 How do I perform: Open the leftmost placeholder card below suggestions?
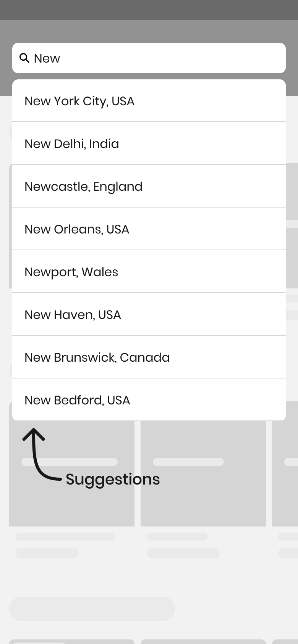pyautogui.click(x=72, y=504)
